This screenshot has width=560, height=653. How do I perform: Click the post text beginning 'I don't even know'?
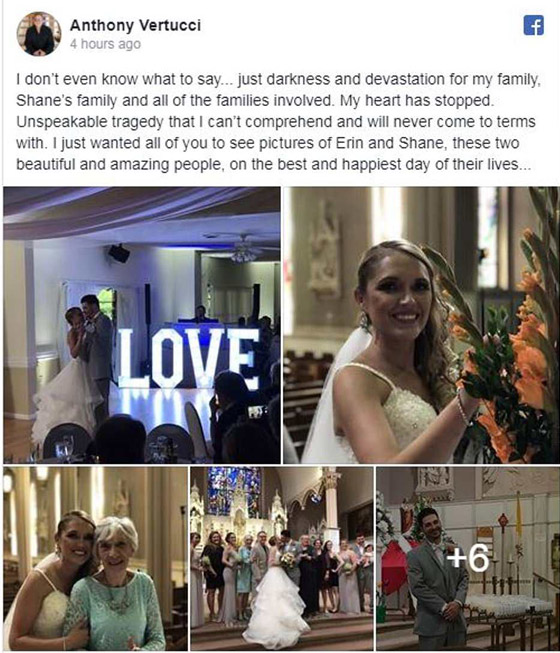(278, 122)
